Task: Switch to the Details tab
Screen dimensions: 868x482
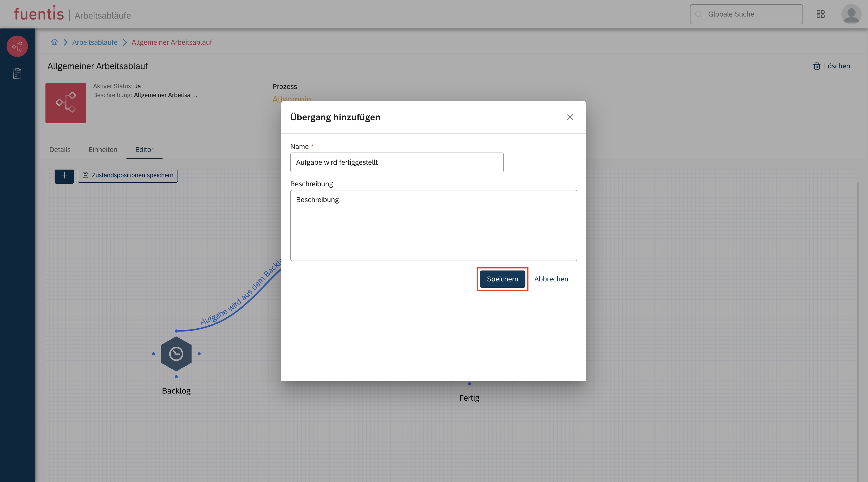Action: coord(60,149)
